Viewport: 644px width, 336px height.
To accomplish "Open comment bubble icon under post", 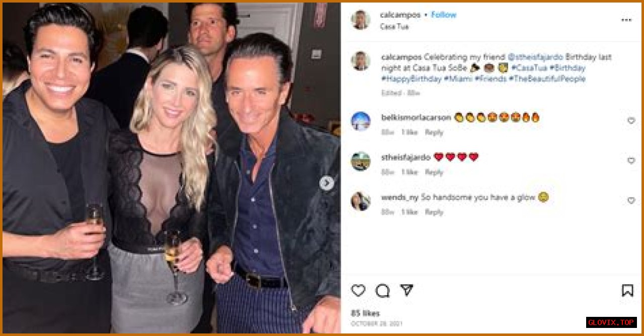I will tap(382, 291).
